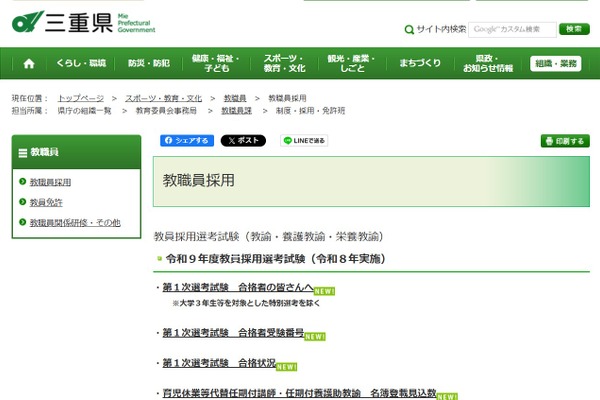This screenshot has height=400, width=600.
Task: Open sidebar link 教職員採用
Action: point(50,182)
